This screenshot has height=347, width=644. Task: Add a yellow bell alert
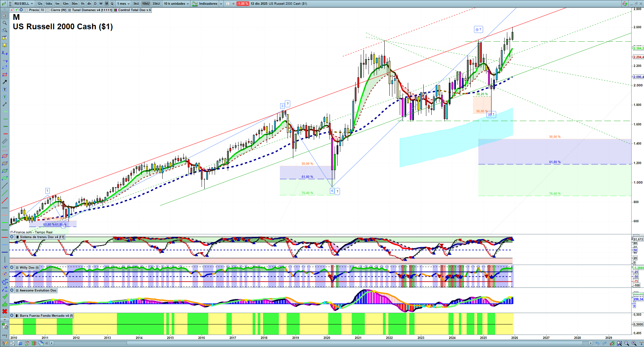click(5, 45)
